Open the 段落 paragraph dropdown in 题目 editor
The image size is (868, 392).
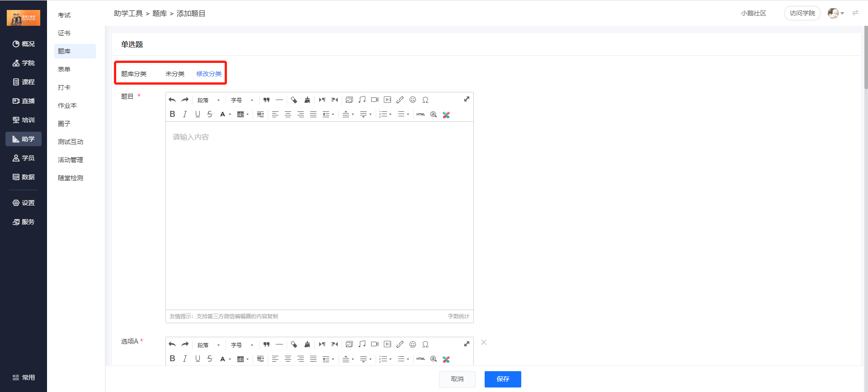click(x=208, y=100)
